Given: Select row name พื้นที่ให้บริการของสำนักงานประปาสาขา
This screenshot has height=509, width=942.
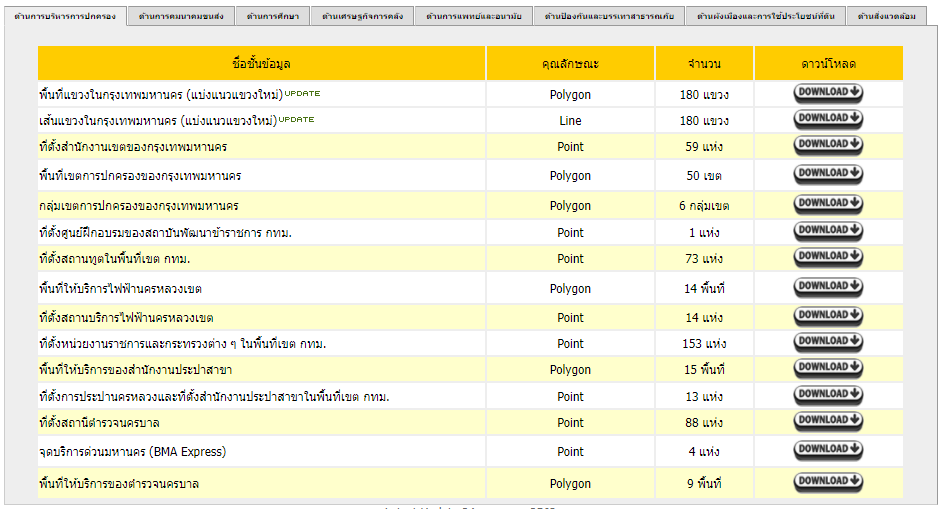Looking at the screenshot, I should [x=136, y=370].
